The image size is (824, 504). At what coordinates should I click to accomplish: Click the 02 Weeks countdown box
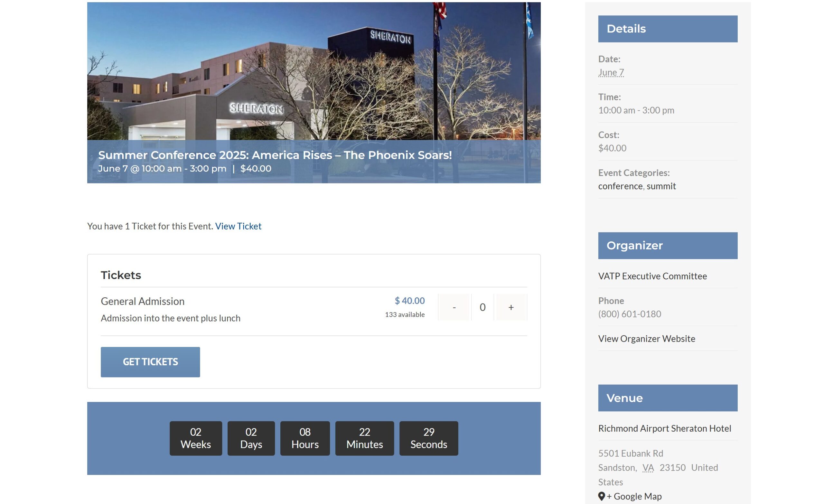pos(196,438)
